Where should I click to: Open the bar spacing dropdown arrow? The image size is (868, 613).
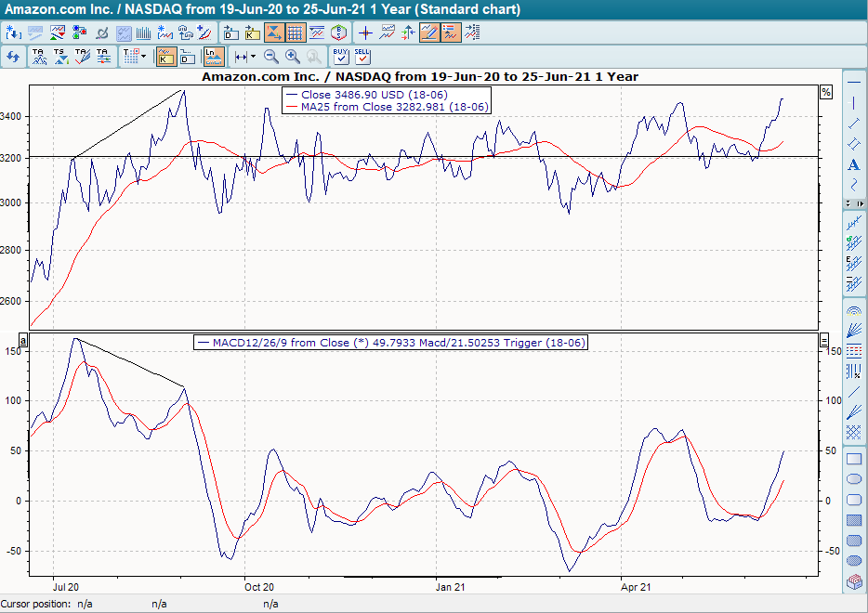(x=253, y=56)
